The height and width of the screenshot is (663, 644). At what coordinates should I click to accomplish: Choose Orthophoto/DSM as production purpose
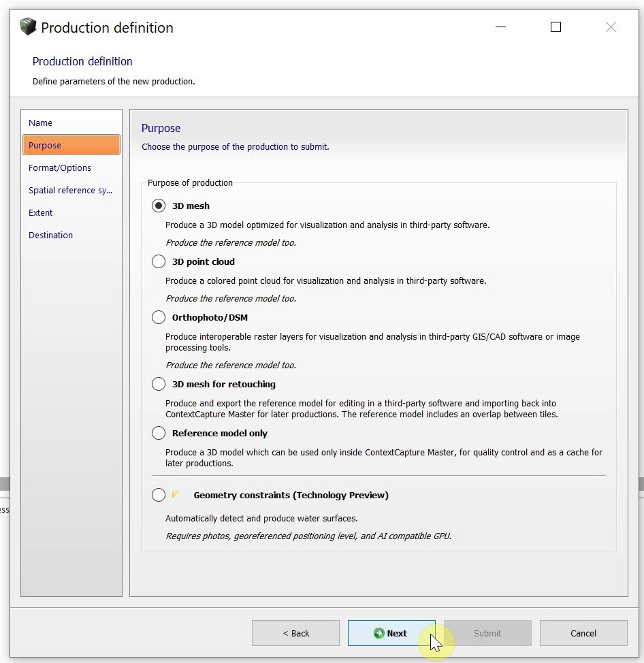(159, 317)
